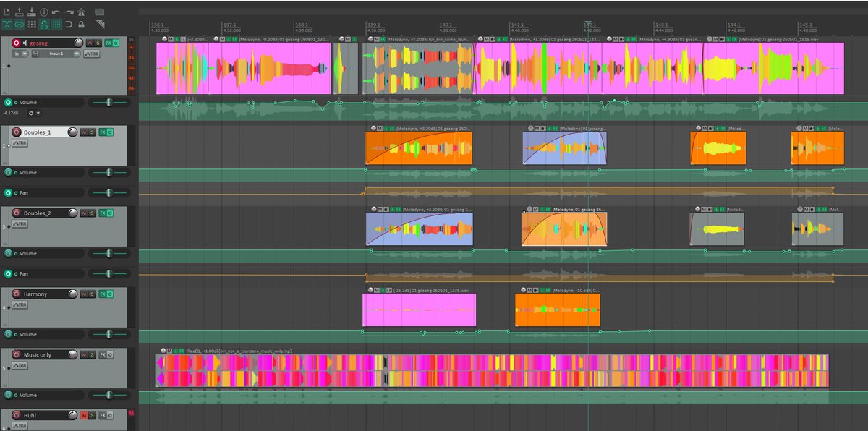Screen dimensions: 868x431
Task: Open gesang TRIM envelope button
Action: coord(92,54)
